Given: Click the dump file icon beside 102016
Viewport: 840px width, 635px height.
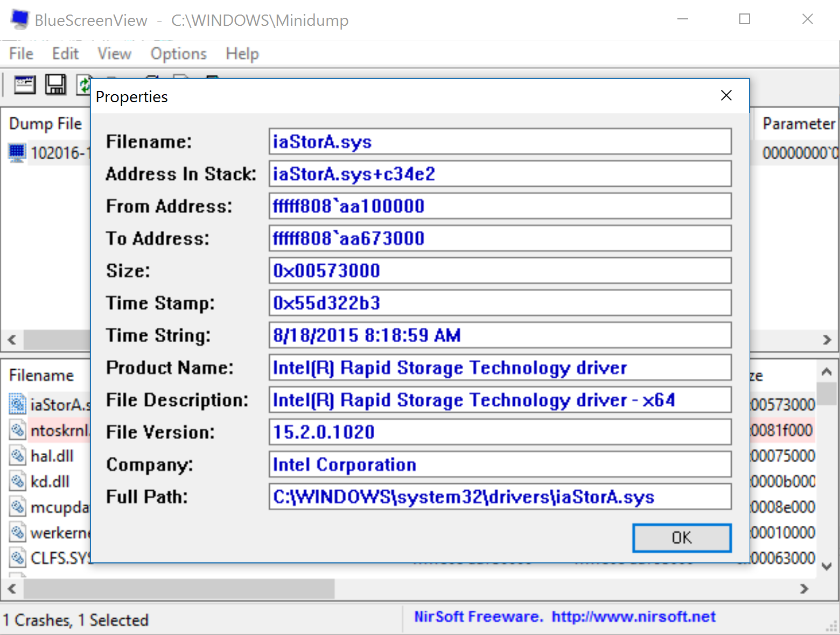Looking at the screenshot, I should 17,153.
